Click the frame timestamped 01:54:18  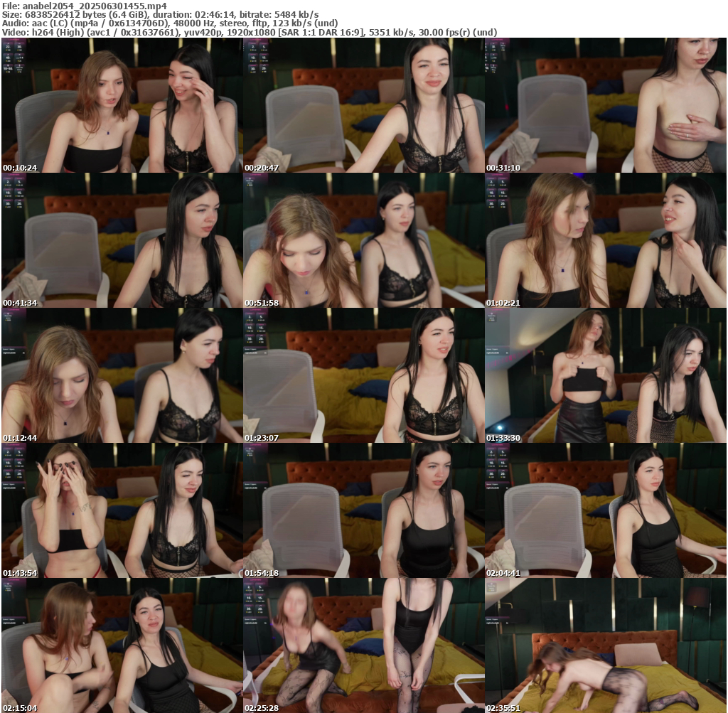tap(363, 510)
